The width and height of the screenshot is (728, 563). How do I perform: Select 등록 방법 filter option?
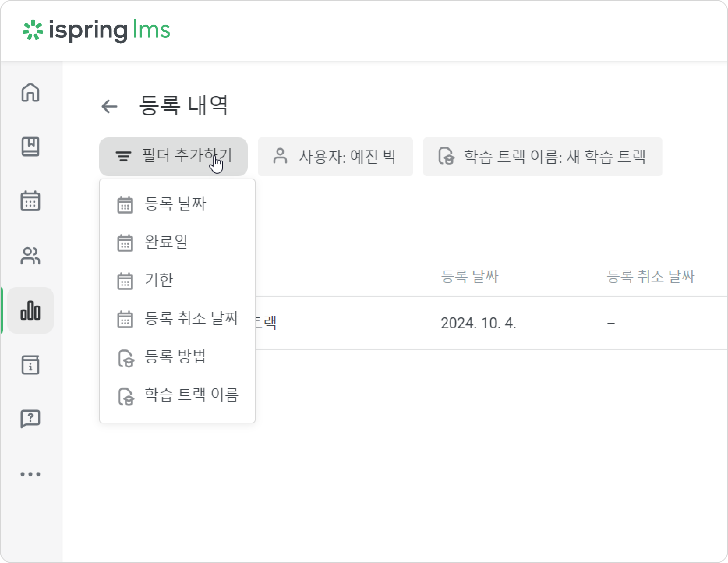177,357
